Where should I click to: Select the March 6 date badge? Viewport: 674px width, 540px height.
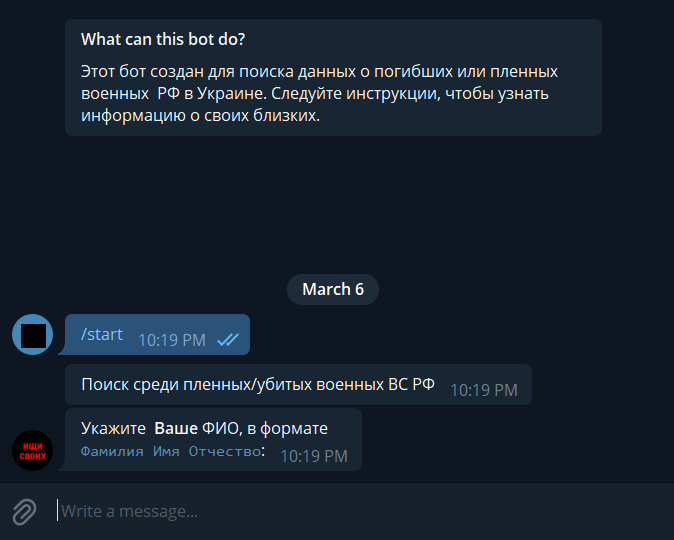click(x=333, y=289)
